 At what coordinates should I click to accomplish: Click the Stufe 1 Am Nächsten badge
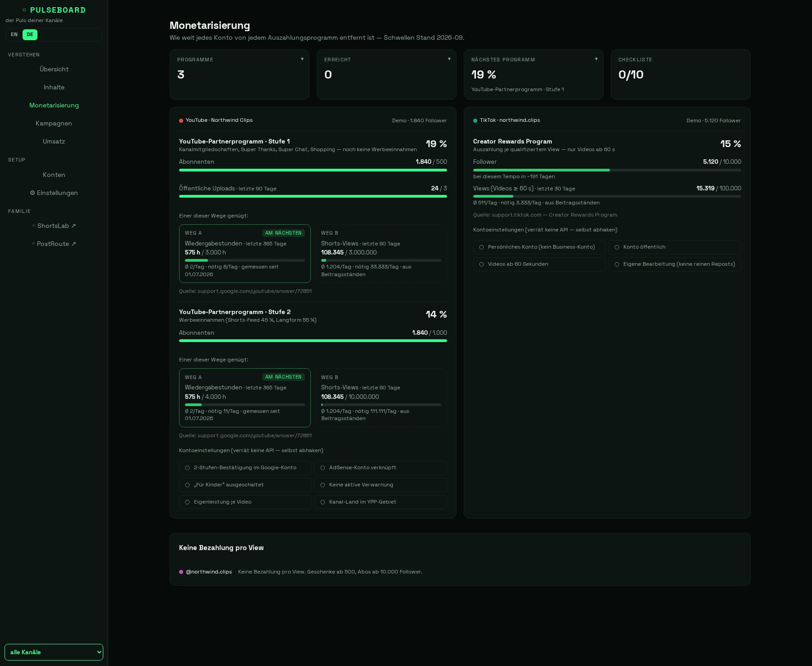pos(283,233)
